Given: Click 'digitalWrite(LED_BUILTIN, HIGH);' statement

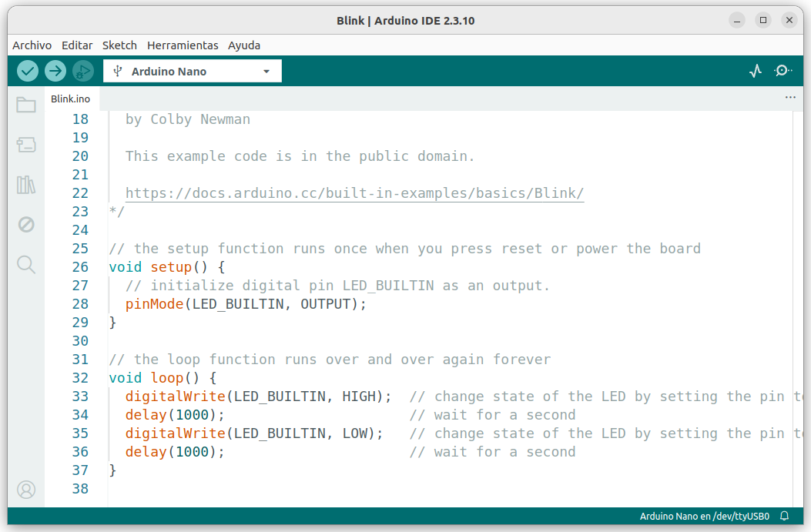Looking at the screenshot, I should point(259,396).
